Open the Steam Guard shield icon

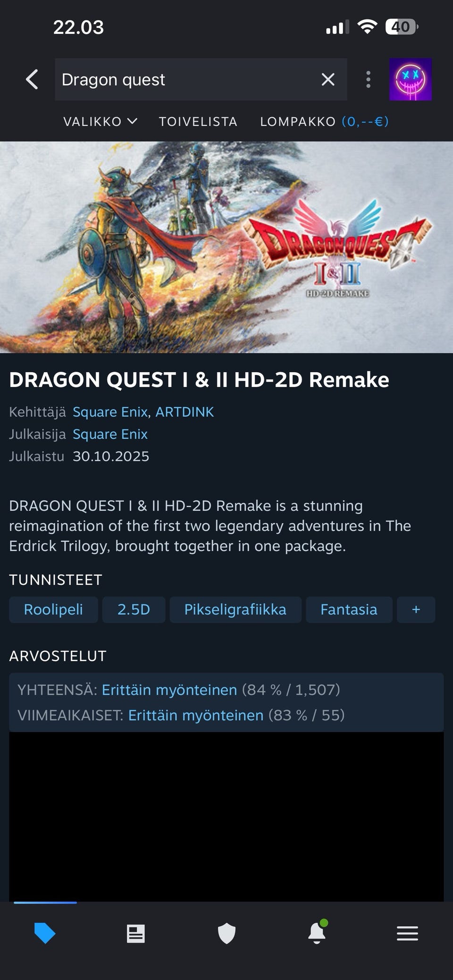[226, 933]
